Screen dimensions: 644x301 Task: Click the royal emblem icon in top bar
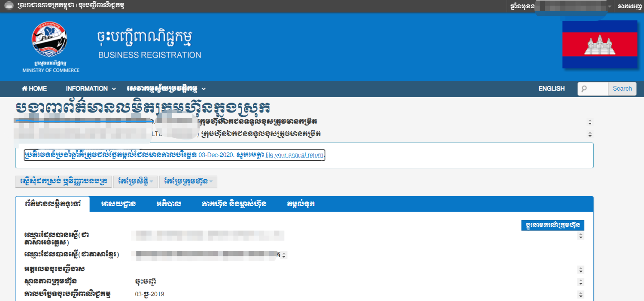[x=9, y=6]
